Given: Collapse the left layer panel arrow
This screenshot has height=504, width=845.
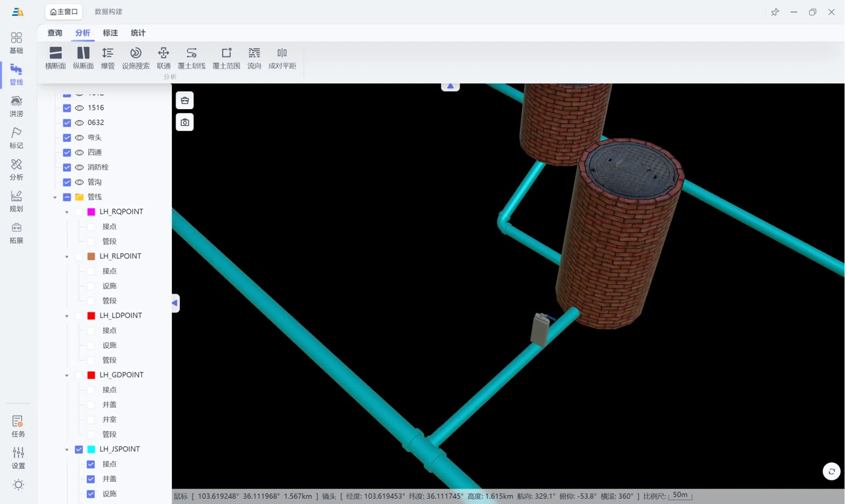Looking at the screenshot, I should pos(175,303).
